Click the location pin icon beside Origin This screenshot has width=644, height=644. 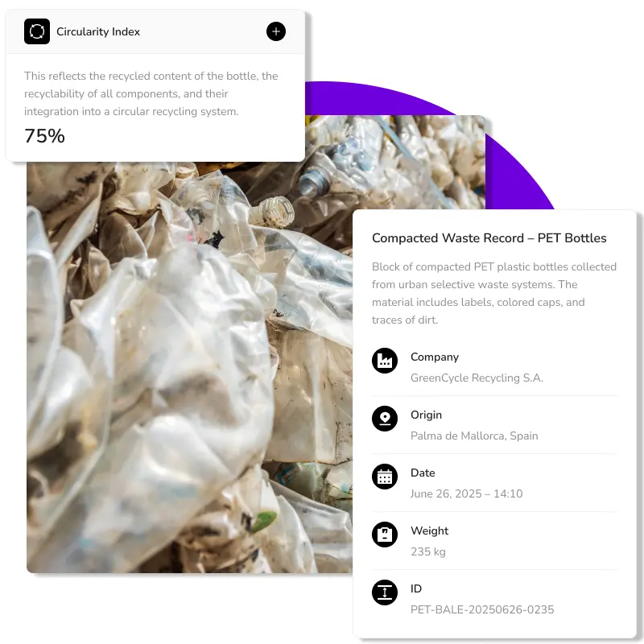(385, 419)
